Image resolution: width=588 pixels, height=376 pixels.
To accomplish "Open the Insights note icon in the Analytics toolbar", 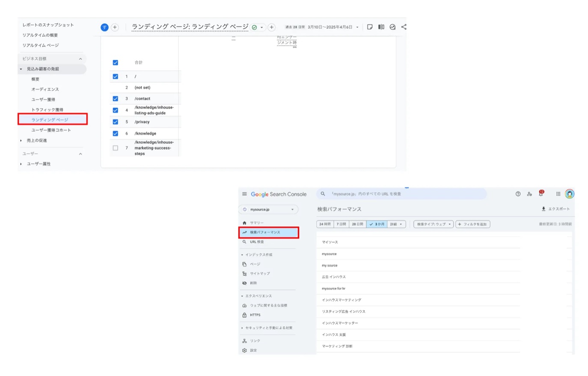I will tap(370, 27).
